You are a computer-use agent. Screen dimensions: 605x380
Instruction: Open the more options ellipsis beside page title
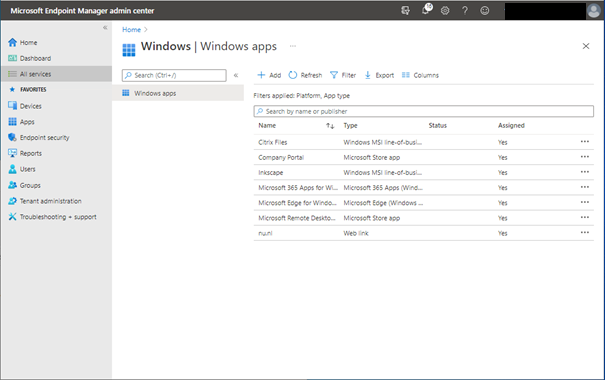[293, 46]
